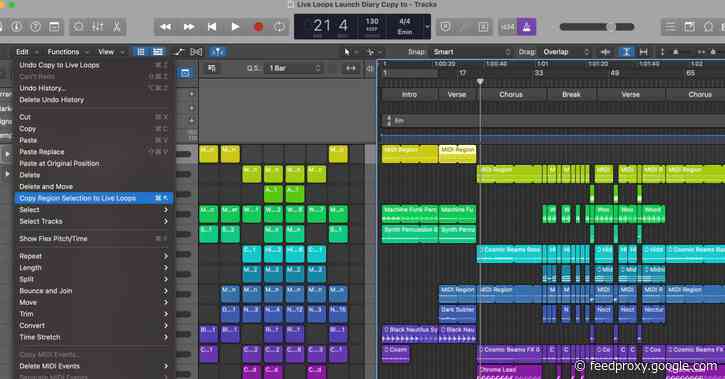Open Smart Controls from the control bar
725x379 pixels.
point(79,27)
